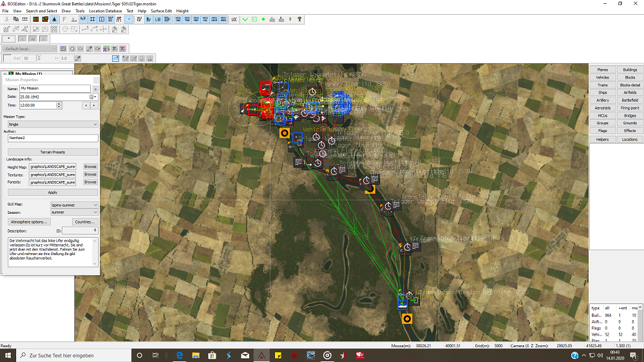
Task: Open the Tools menu
Action: point(80,11)
